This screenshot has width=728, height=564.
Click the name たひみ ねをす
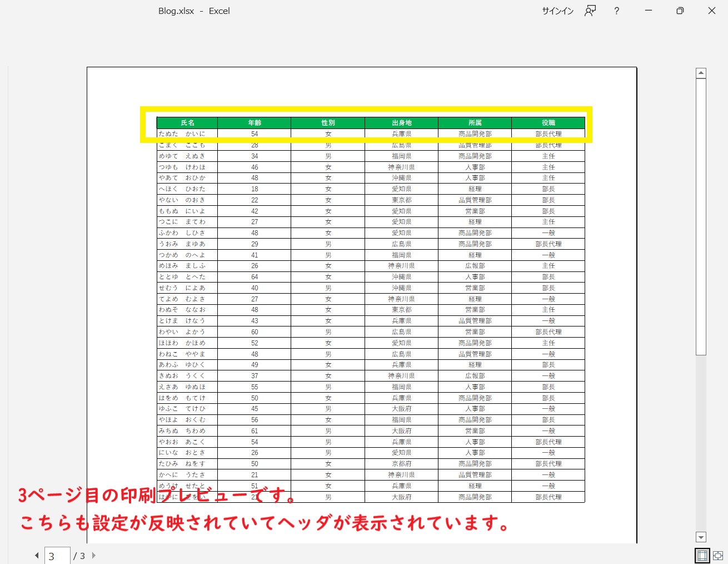pyautogui.click(x=182, y=464)
